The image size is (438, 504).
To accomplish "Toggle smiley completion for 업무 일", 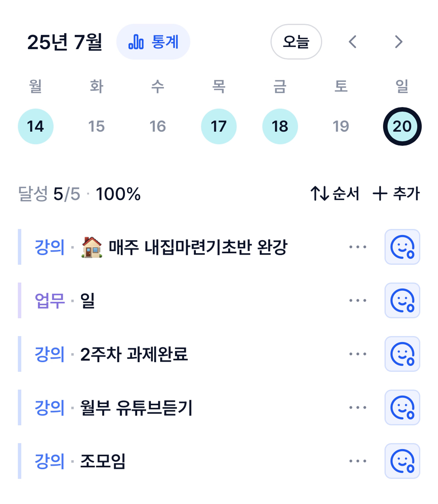I will [x=402, y=300].
